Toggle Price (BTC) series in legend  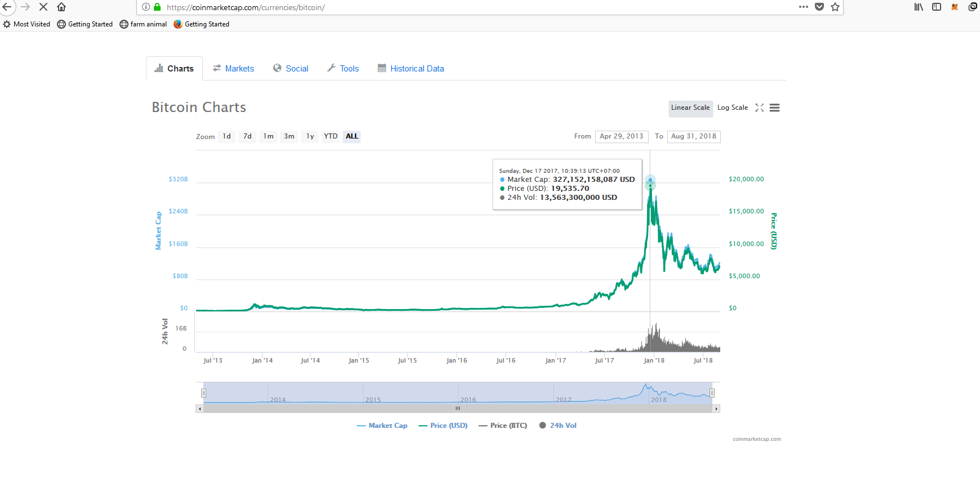503,426
